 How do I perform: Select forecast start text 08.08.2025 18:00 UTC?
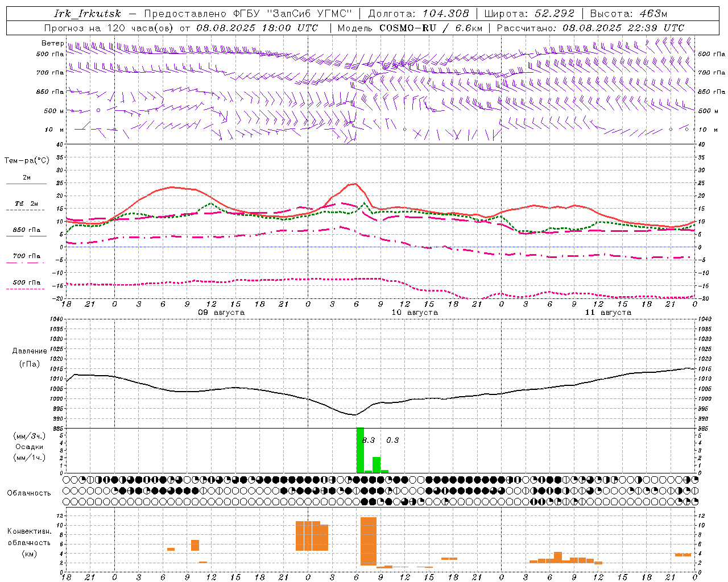pyautogui.click(x=258, y=28)
